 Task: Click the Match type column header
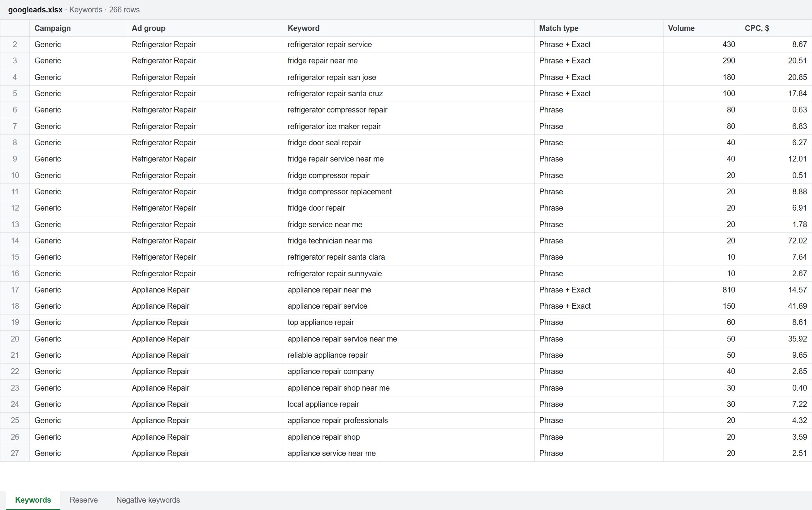(x=599, y=28)
